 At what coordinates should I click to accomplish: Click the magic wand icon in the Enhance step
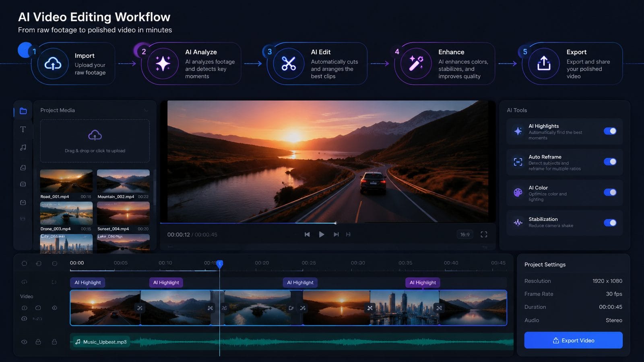coord(416,63)
